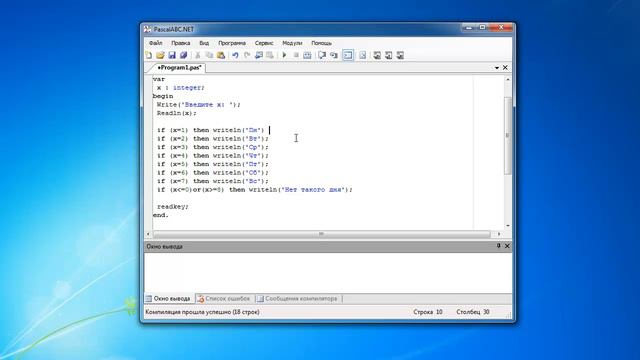Click the Step Into debug icon
The height and width of the screenshot is (360, 640).
(x=334, y=55)
